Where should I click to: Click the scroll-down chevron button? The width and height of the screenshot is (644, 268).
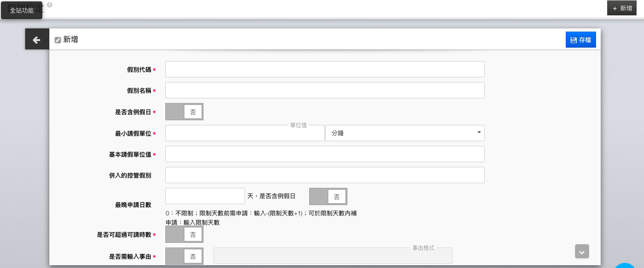(x=582, y=251)
